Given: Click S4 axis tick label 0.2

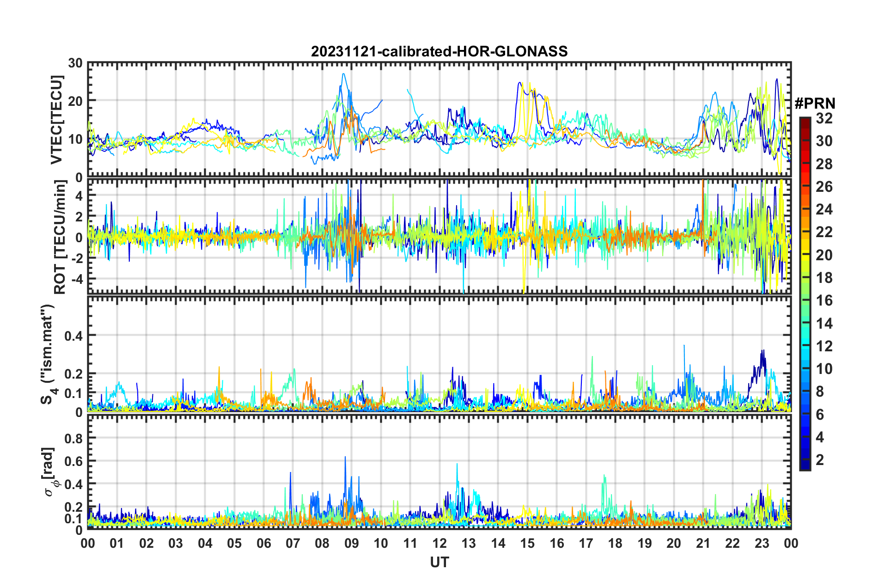Looking at the screenshot, I should coord(73,374).
